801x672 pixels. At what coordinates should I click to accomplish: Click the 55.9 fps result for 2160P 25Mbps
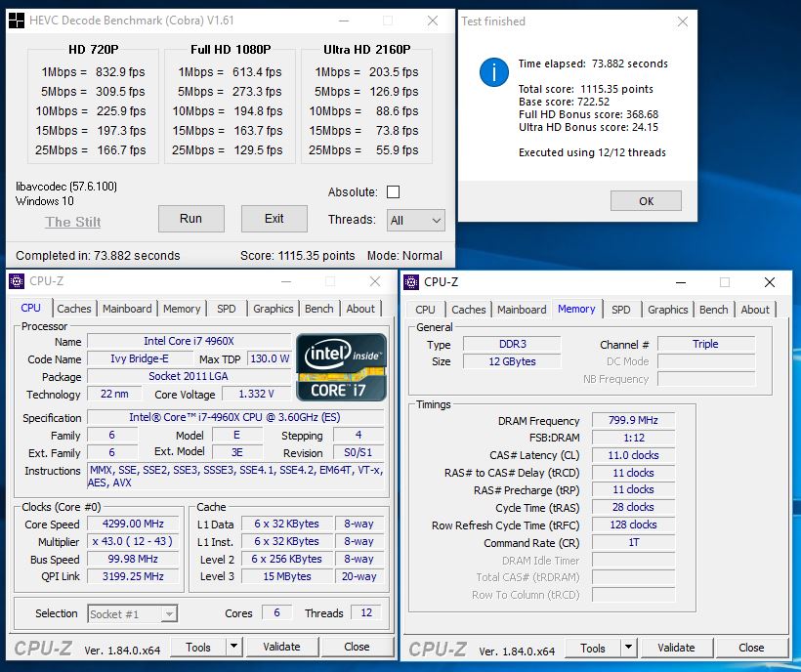tap(398, 150)
